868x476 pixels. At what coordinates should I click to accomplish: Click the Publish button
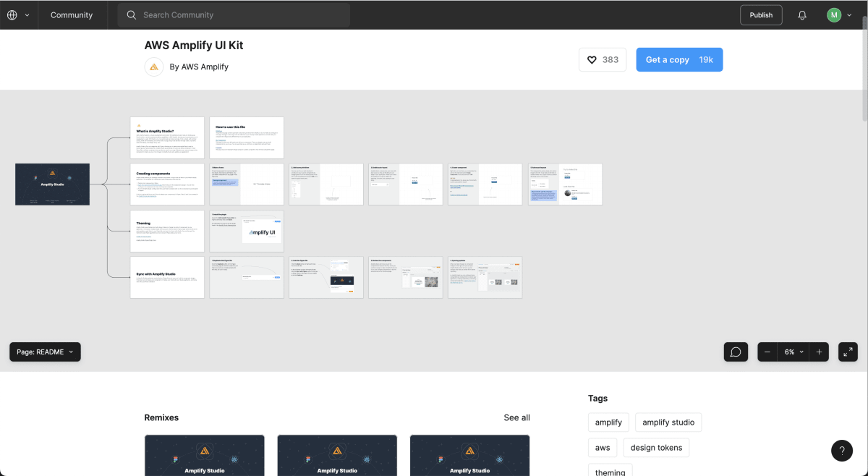click(761, 15)
